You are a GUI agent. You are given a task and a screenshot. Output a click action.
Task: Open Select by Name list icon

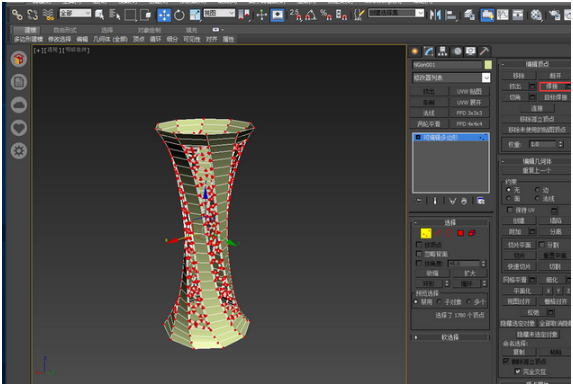(x=115, y=15)
